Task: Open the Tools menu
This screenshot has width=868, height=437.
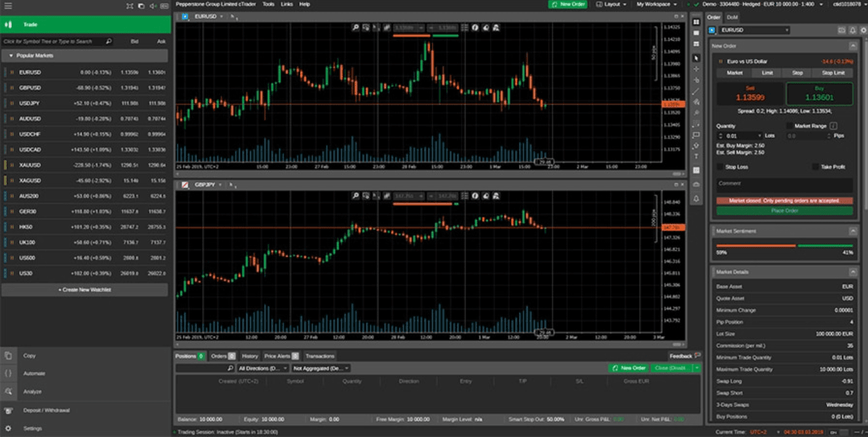Action: [x=268, y=4]
